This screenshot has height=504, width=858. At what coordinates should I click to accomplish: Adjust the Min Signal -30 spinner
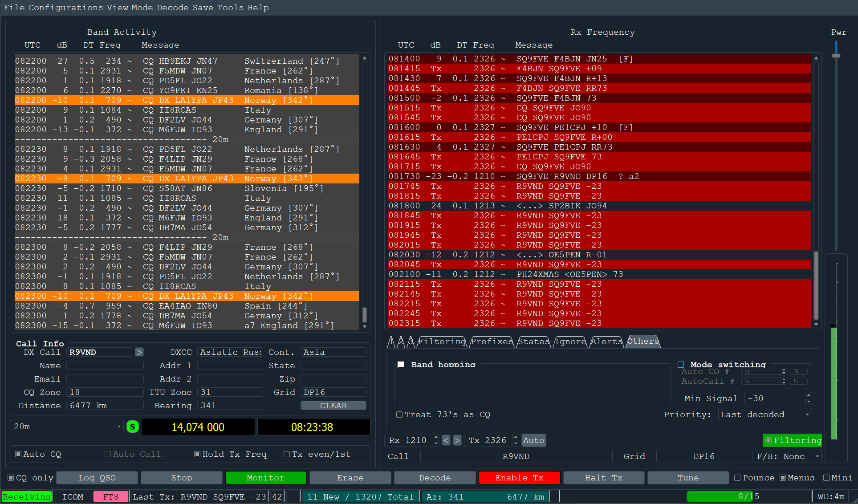[779, 398]
